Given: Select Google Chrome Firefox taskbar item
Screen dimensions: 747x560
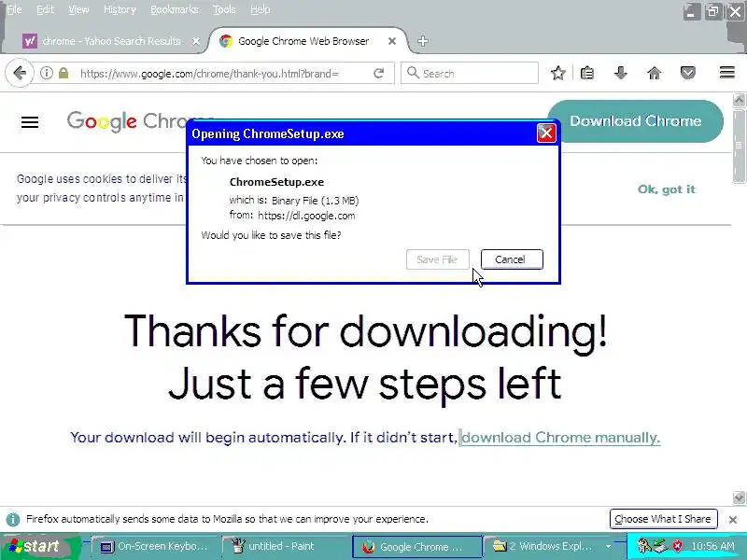Looking at the screenshot, I should [x=417, y=547].
